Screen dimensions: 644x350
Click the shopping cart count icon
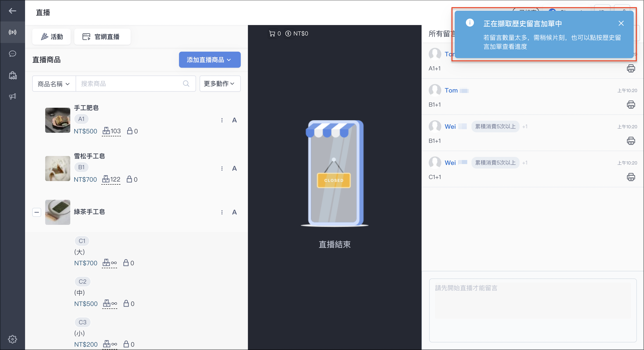tap(272, 34)
